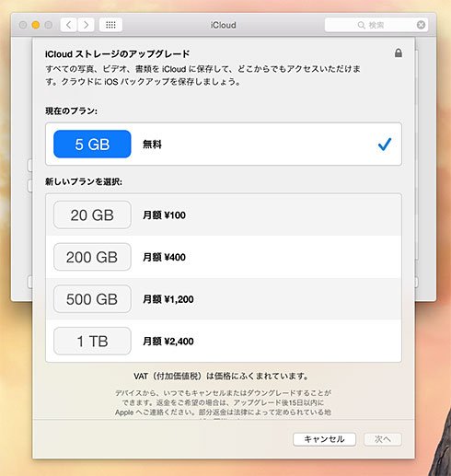
Task: Click the 現在のプラン: label
Action: 72,110
